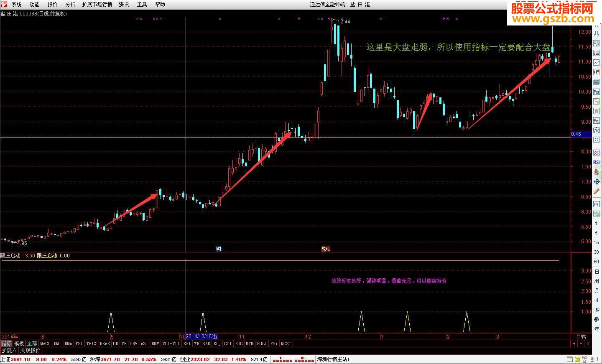The height and width of the screenshot is (364, 602).
Task: Select the pencil drawing tool icon
Action: 597,191
